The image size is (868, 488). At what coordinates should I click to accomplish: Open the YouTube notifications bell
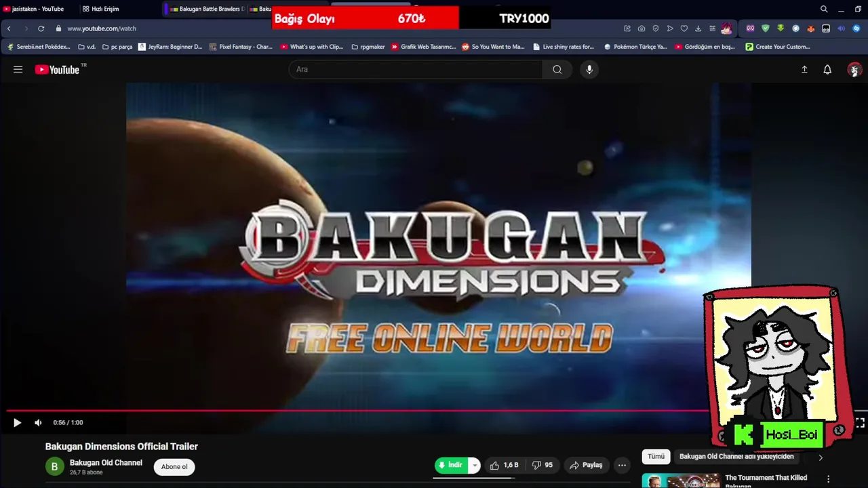(x=827, y=69)
